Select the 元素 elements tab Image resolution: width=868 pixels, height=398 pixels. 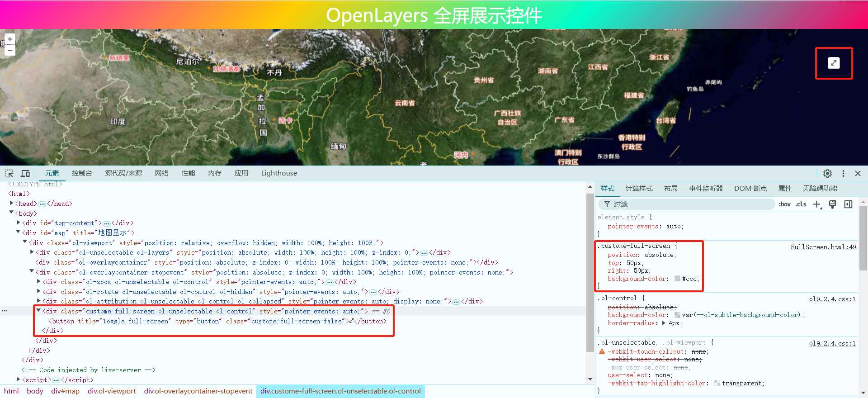[x=52, y=173]
